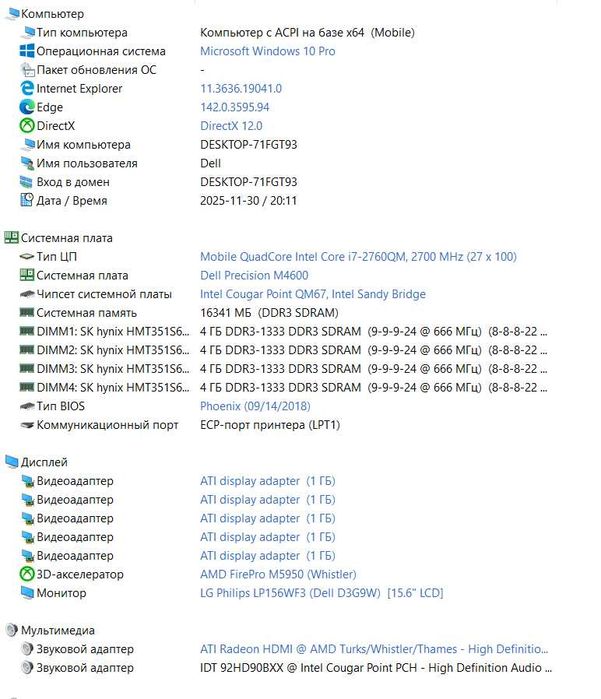This screenshot has width=601, height=699.
Task: Select the Компьютер section label
Action: pyautogui.click(x=52, y=14)
